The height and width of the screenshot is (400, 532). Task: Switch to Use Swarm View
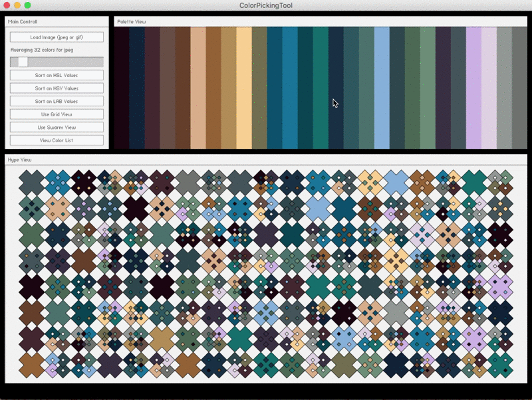click(x=57, y=127)
